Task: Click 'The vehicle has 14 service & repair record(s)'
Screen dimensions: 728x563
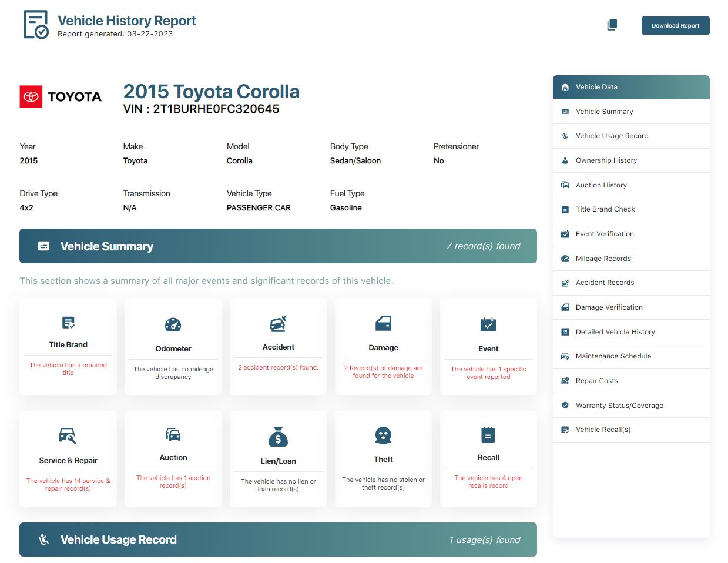Action: pyautogui.click(x=68, y=485)
